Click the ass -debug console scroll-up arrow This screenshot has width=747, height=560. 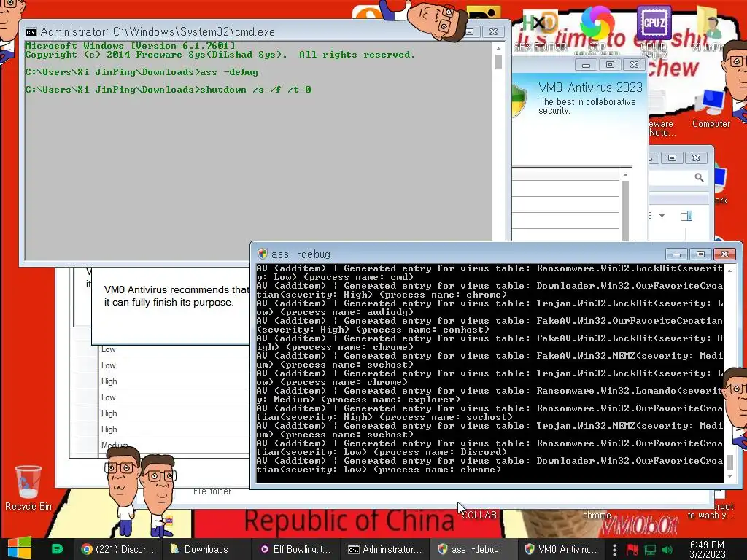[x=729, y=270]
